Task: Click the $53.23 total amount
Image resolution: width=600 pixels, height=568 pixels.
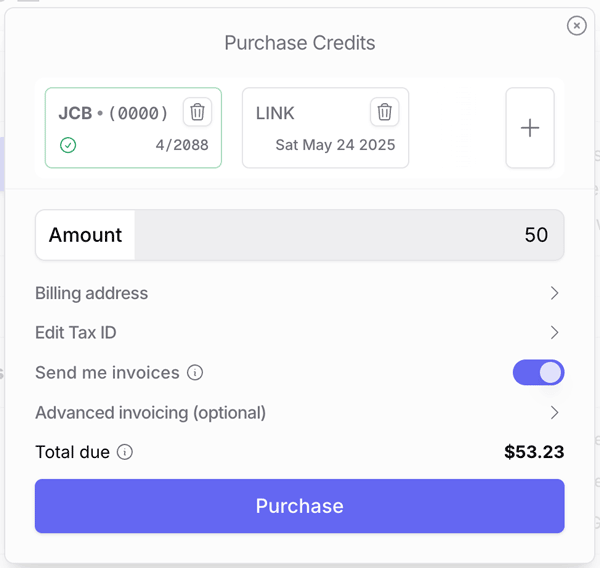Action: coord(534,452)
